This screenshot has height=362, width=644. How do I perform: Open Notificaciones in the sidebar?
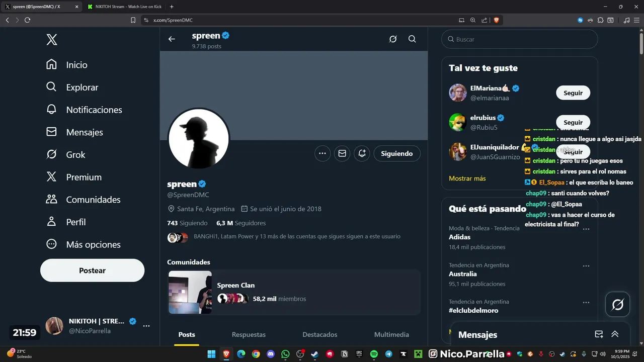[x=84, y=110]
